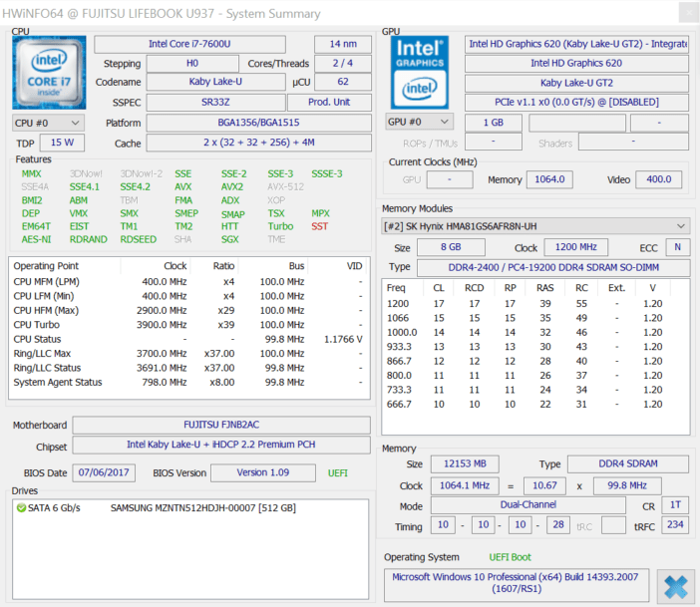Viewport: 700px width, 607px height.
Task: Click the BIOS Version 1.09 field
Action: [263, 472]
